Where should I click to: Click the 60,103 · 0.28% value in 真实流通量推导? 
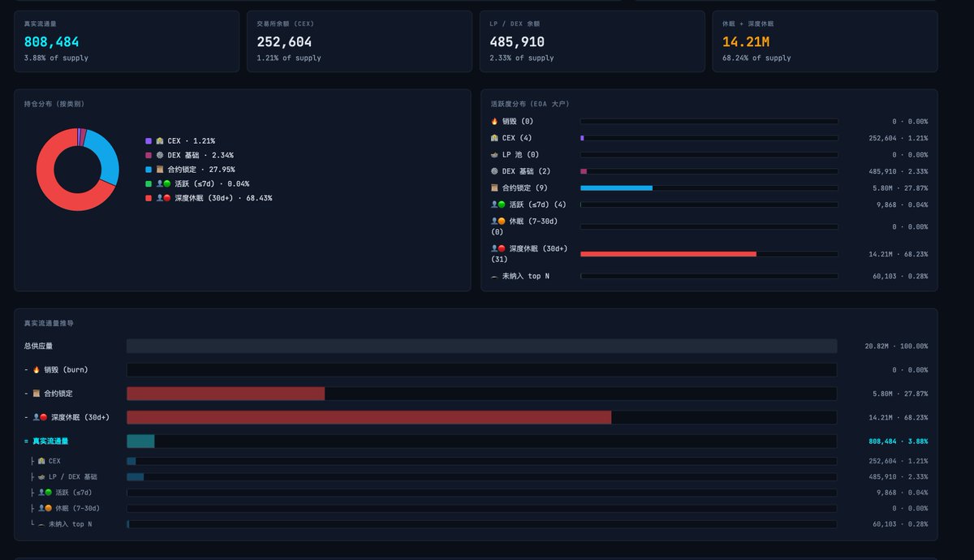tap(900, 524)
